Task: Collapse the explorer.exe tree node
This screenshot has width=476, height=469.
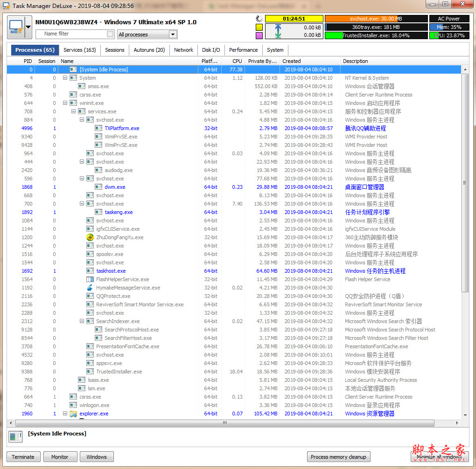Action: [65, 413]
